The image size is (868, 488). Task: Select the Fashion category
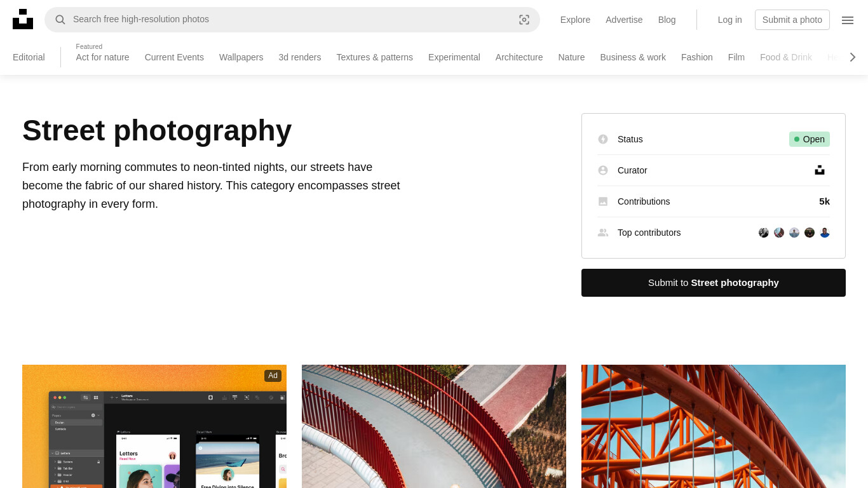(x=697, y=57)
